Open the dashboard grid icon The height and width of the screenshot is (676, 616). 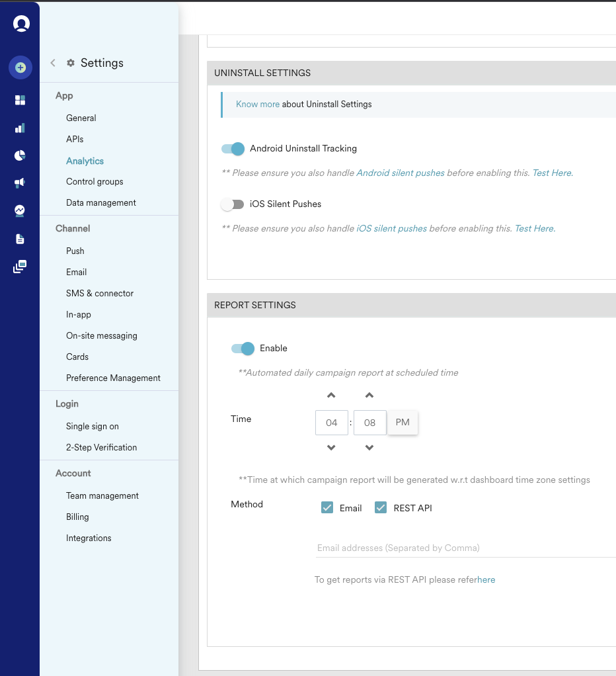click(20, 100)
